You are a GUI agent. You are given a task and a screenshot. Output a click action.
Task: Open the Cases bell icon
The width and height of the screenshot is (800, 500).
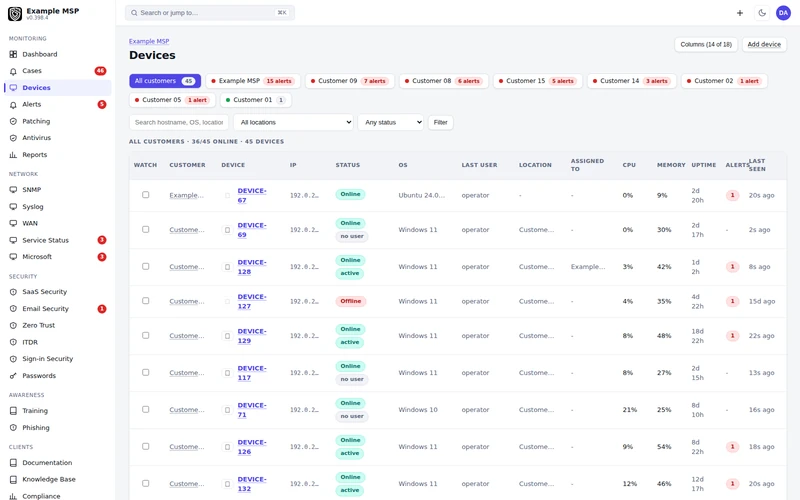(x=13, y=71)
